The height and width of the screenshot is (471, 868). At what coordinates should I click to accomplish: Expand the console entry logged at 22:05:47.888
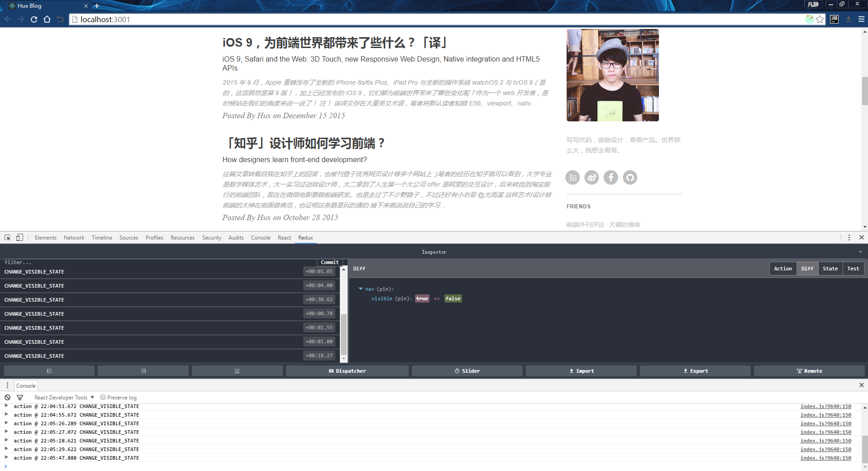click(6, 457)
